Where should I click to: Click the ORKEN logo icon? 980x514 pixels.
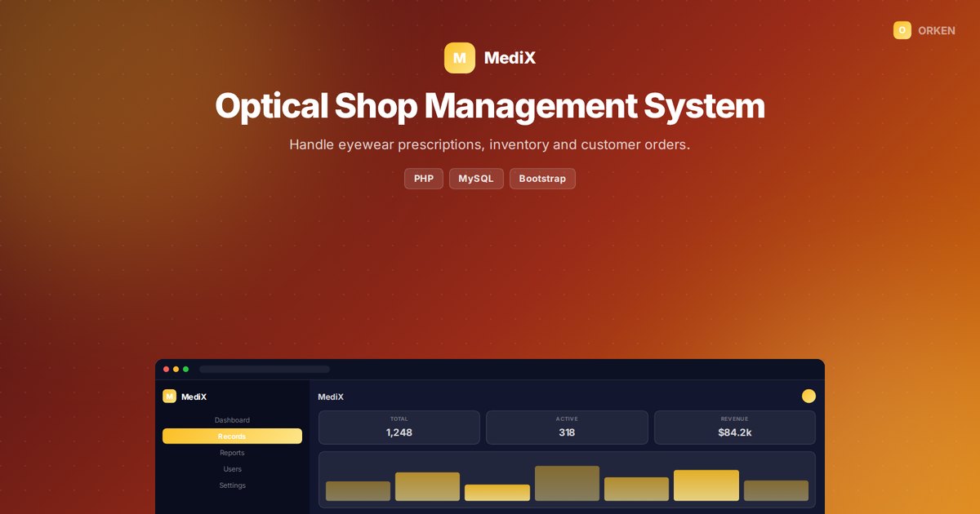902,30
